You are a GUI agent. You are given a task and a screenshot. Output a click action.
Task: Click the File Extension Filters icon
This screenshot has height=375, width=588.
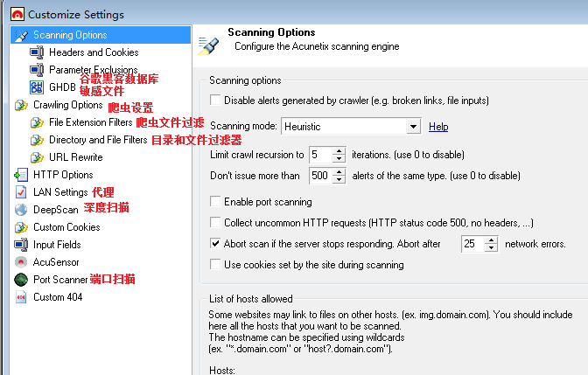point(37,122)
